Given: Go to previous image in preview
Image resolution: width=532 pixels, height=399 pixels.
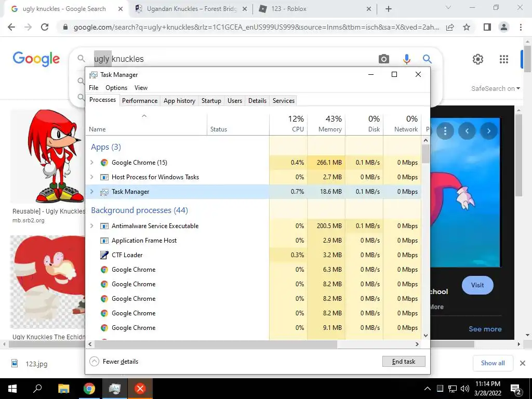Looking at the screenshot, I should point(467,131).
